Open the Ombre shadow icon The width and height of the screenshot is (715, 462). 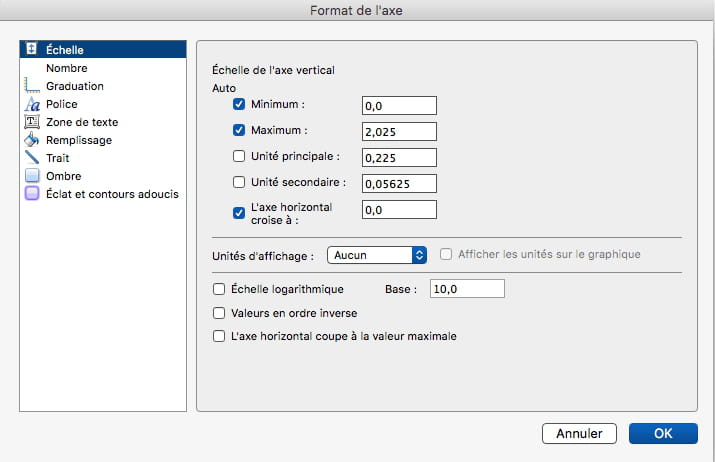click(x=32, y=176)
